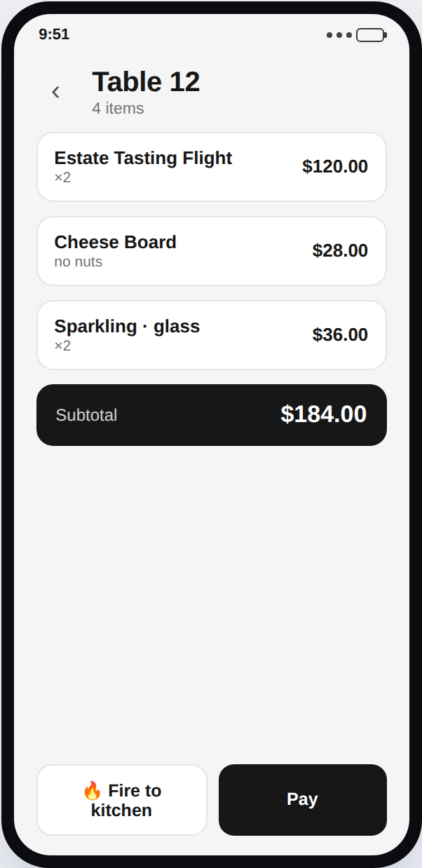Tap the 'no nuts' note on Cheese Board
This screenshot has width=422, height=868.
[79, 262]
